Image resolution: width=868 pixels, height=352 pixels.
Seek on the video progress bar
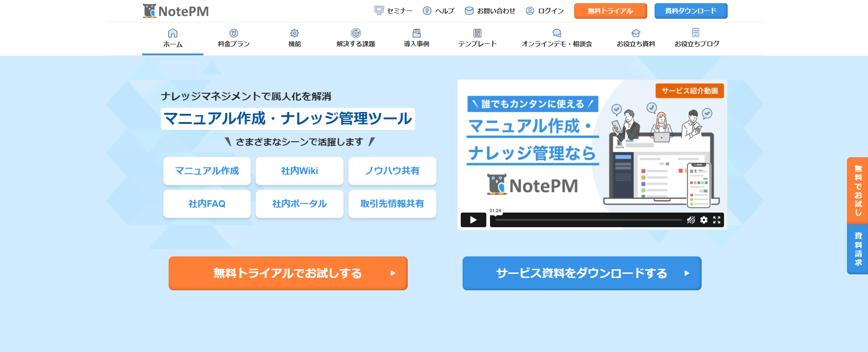pyautogui.click(x=588, y=220)
